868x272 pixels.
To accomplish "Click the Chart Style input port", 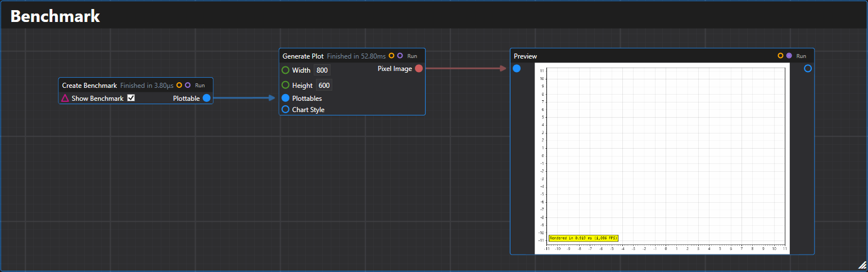I will pyautogui.click(x=286, y=109).
